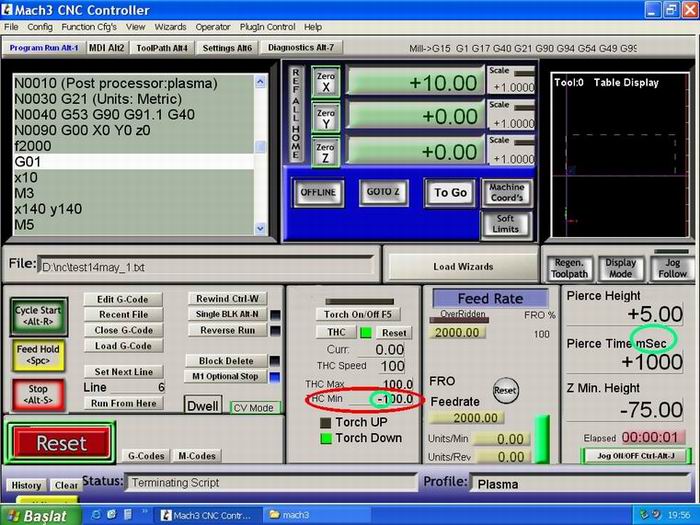
Task: Switch to the MDI Alt2 tab
Action: pos(106,47)
